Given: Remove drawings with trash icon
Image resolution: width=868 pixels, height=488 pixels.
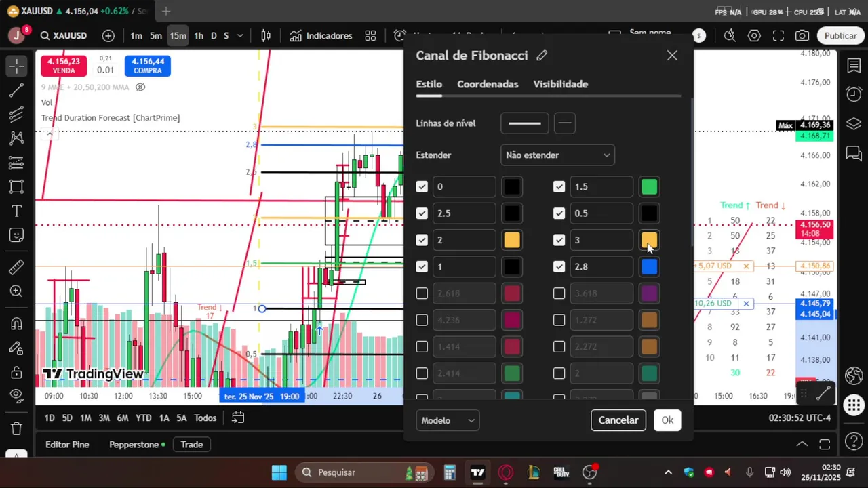Looking at the screenshot, I should (16, 428).
